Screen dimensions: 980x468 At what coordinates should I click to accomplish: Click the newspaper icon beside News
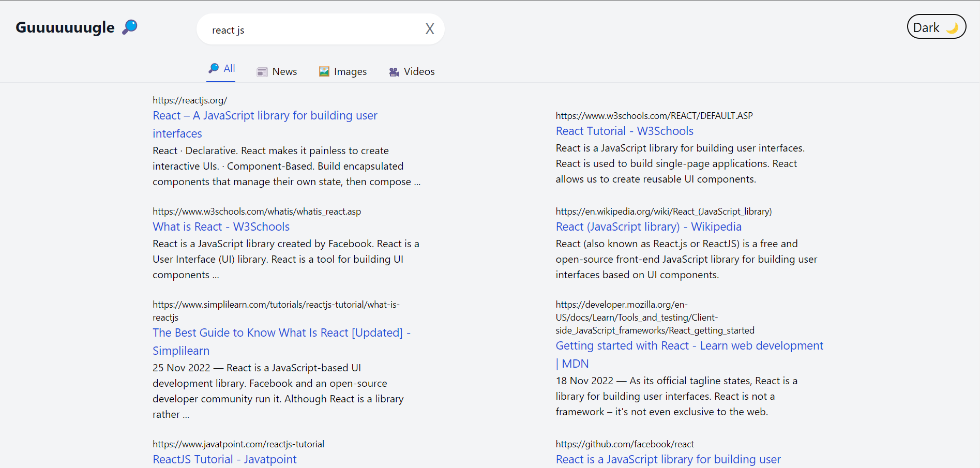[x=262, y=72]
